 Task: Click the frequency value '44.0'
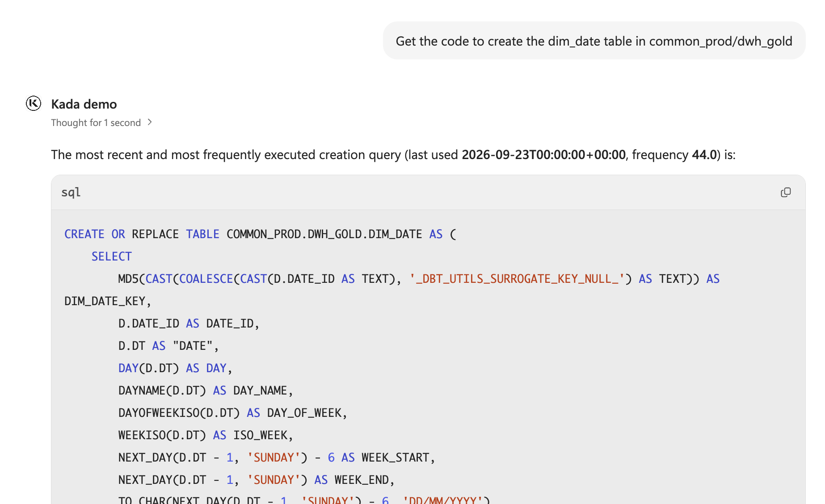pyautogui.click(x=704, y=155)
